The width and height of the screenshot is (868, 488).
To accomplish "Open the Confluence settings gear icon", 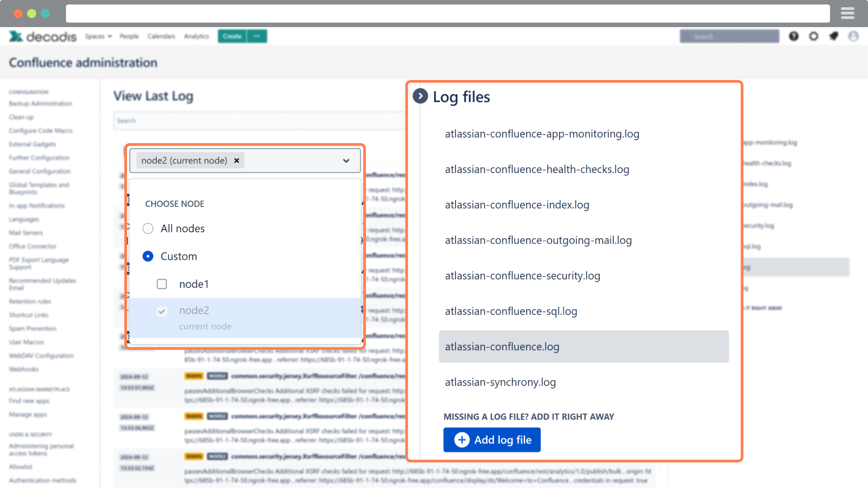I will 814,36.
